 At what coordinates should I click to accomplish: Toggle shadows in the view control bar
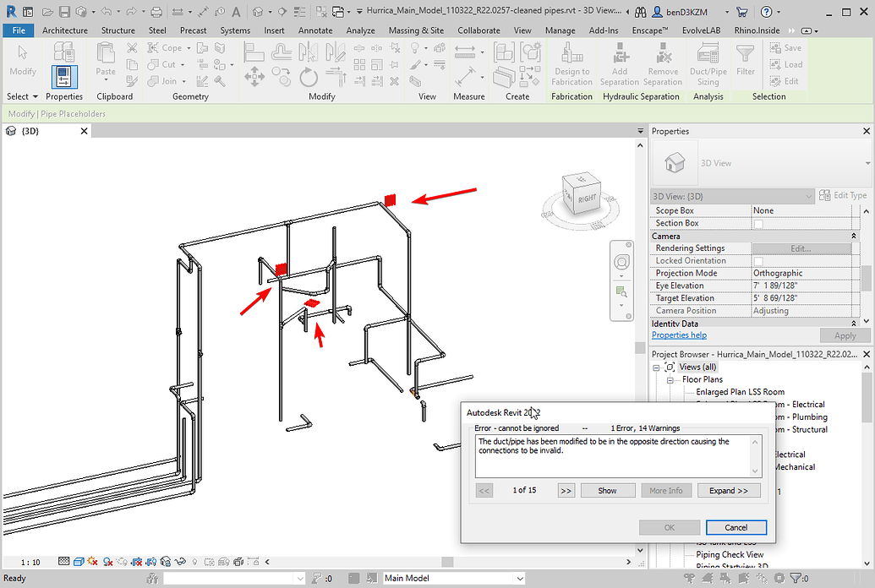point(92,561)
